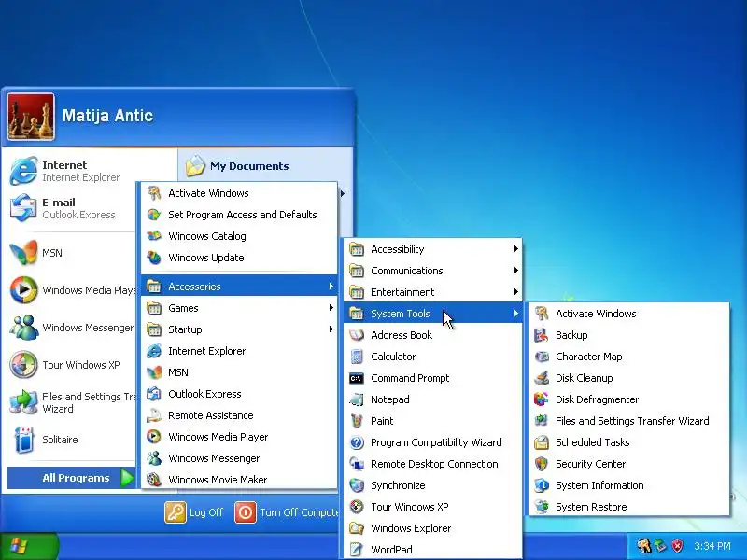Click activation keys icon in system tray
This screenshot has height=560, width=747.
[x=643, y=546]
